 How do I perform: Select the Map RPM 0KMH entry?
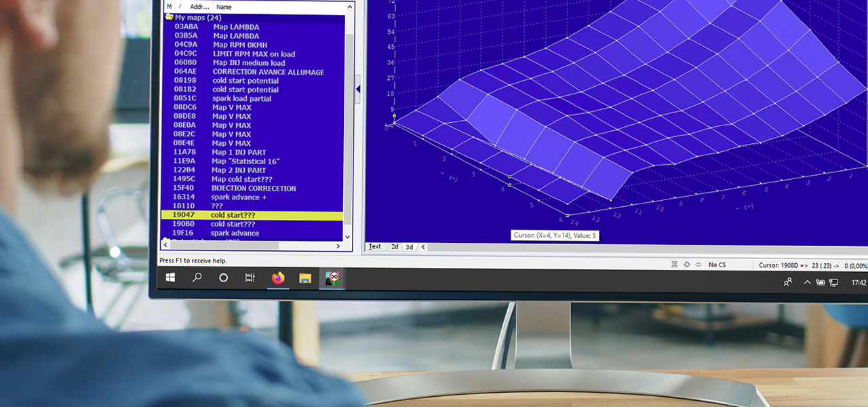coord(254,45)
